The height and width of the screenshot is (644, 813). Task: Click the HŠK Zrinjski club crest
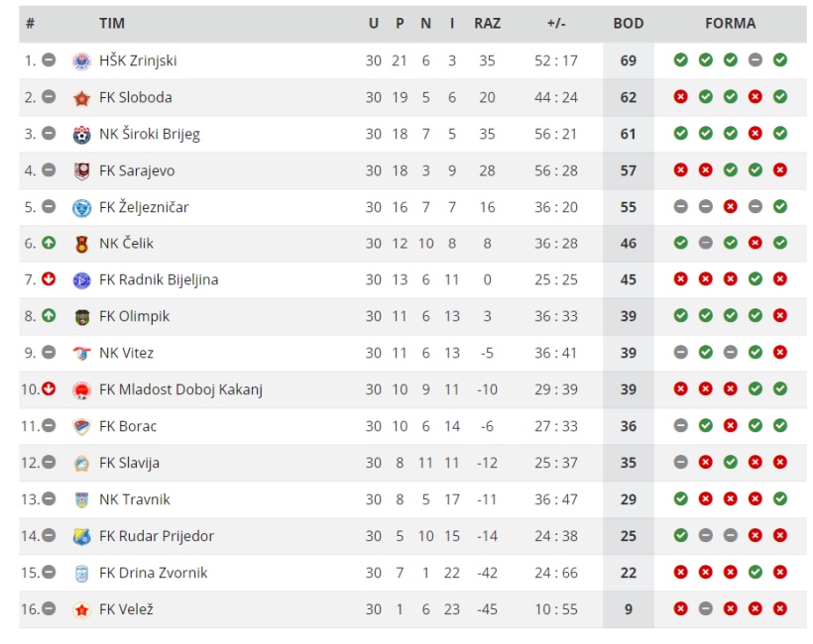point(81,61)
